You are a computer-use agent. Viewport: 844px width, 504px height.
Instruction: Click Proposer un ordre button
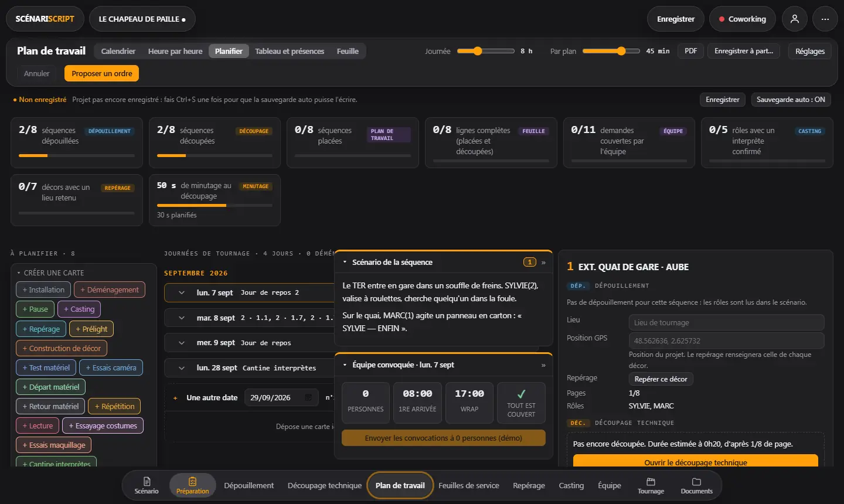point(102,74)
